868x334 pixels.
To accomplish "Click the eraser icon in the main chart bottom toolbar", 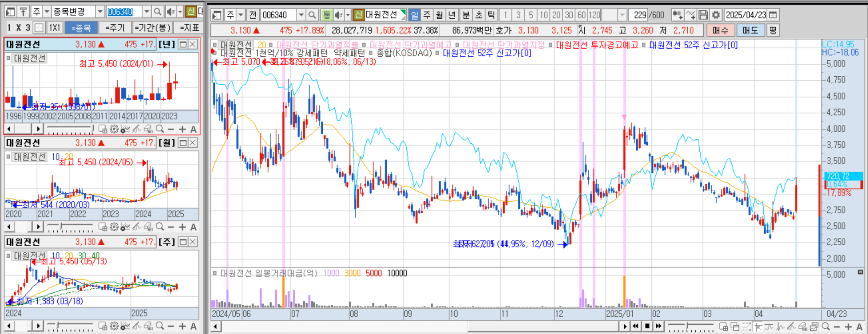I will pos(803,327).
